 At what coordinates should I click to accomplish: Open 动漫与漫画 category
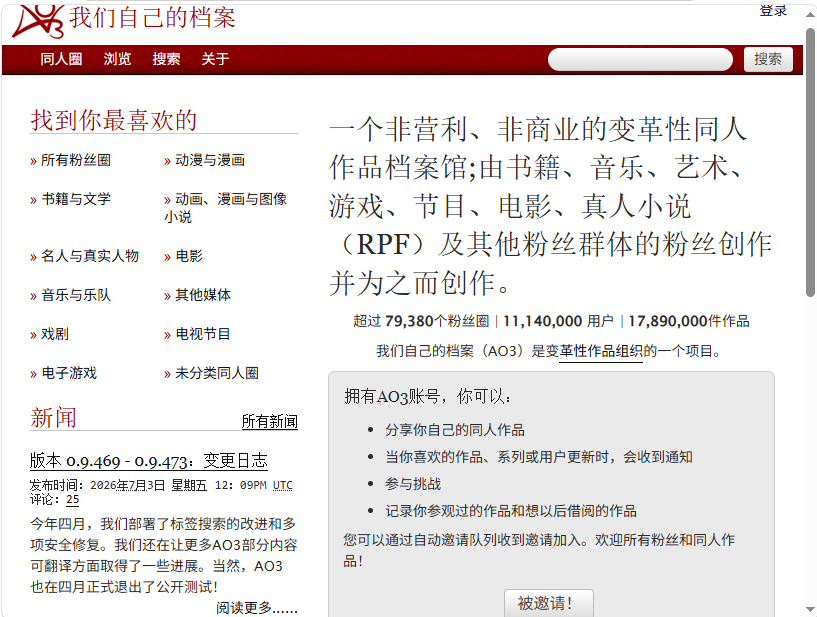coord(210,160)
